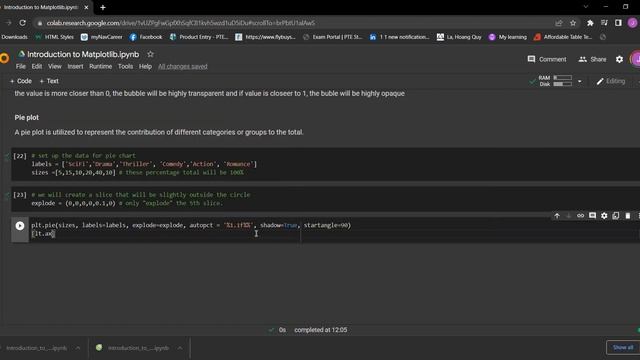Screen dimensions: 640x360
Task: Open the Affordable Table bookmark
Action: (562, 37)
